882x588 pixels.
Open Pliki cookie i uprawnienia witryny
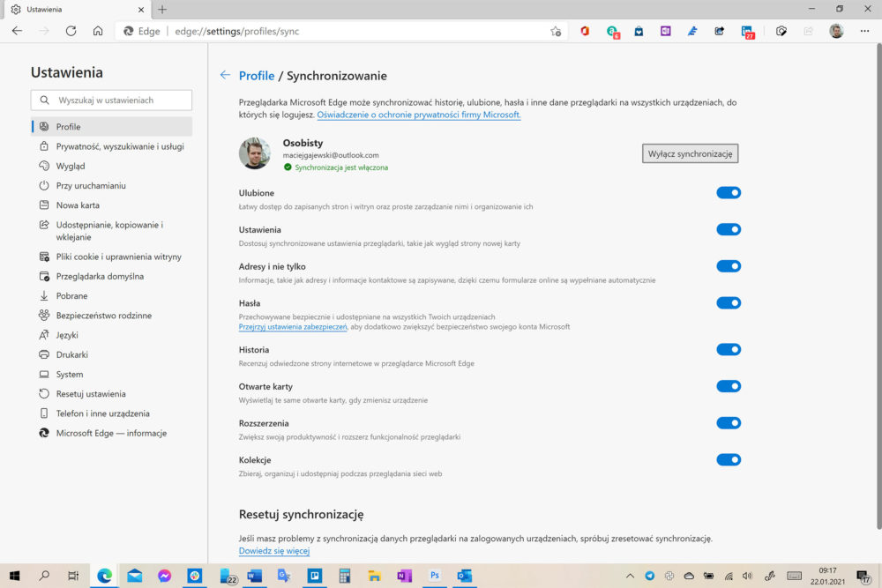point(111,257)
